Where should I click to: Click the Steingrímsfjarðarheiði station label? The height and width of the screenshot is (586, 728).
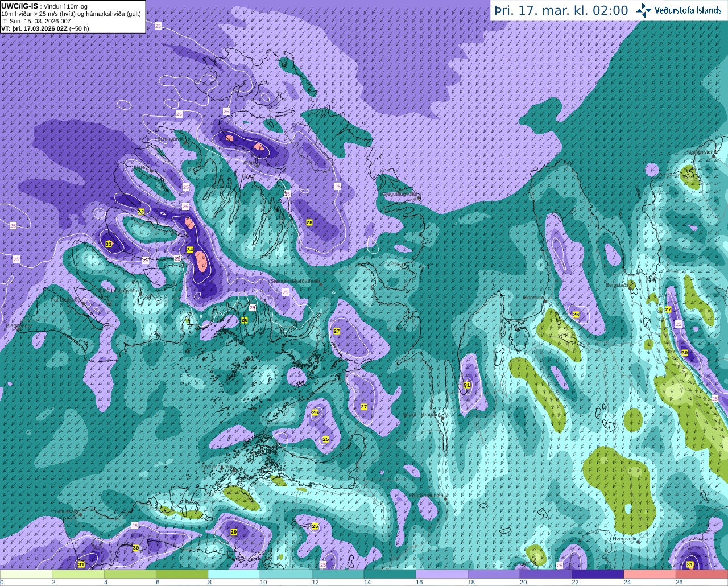(x=295, y=280)
